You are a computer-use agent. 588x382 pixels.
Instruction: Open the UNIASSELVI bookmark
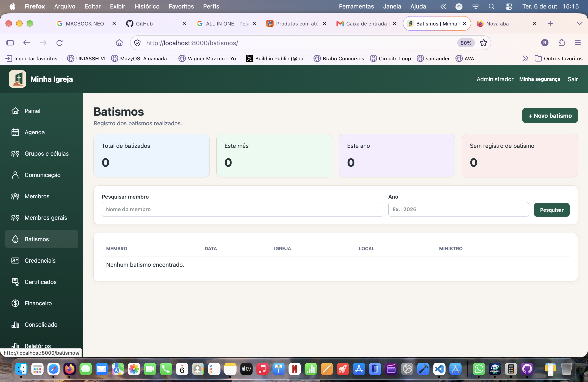pyautogui.click(x=86, y=59)
